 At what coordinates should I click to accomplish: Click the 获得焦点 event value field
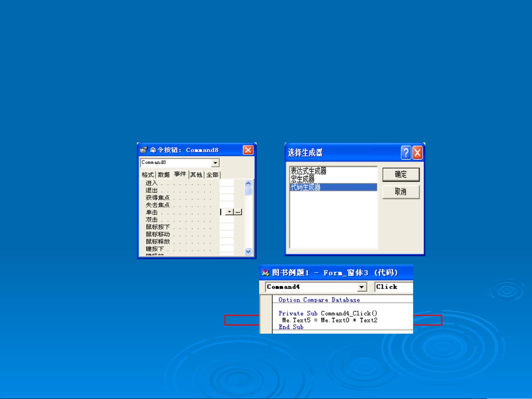point(227,198)
